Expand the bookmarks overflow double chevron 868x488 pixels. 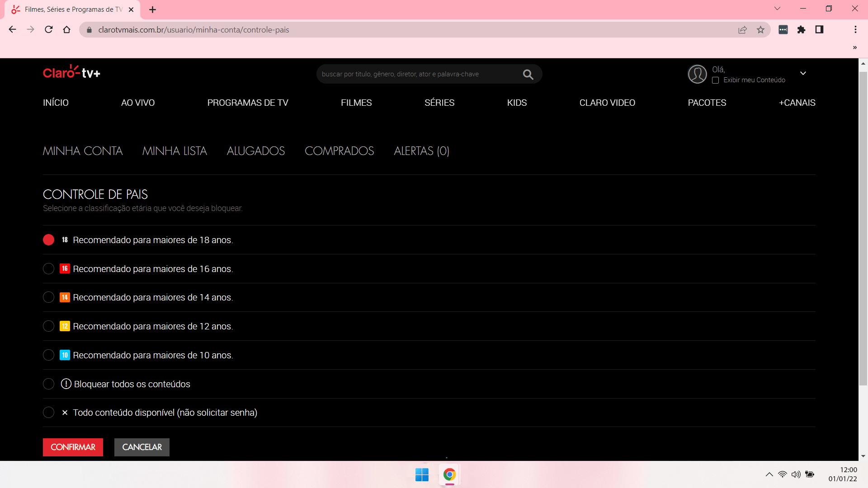click(x=854, y=47)
